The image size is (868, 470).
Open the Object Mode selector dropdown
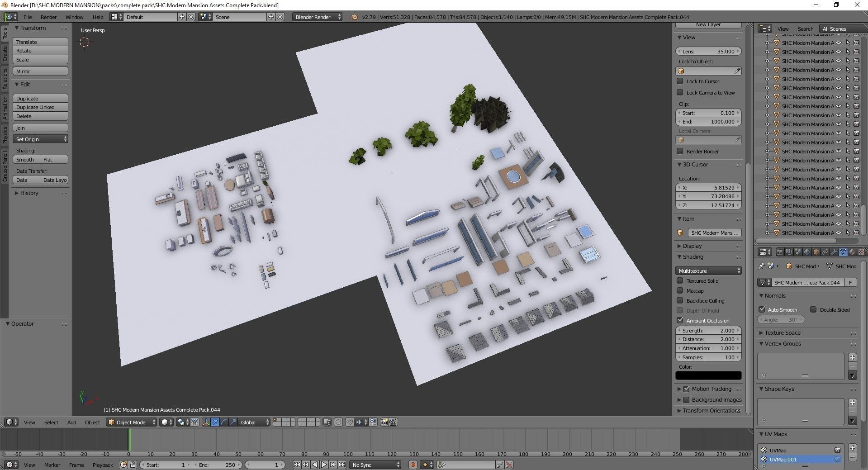point(131,422)
